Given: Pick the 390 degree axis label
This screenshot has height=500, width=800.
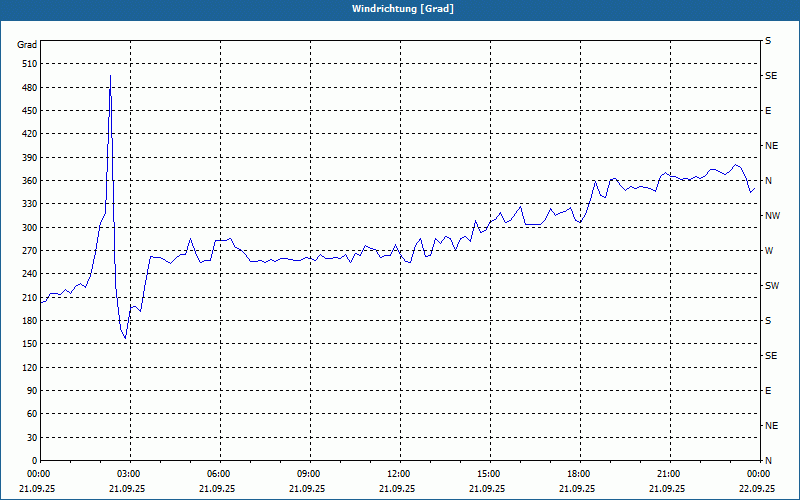Looking at the screenshot, I should click(x=30, y=158).
